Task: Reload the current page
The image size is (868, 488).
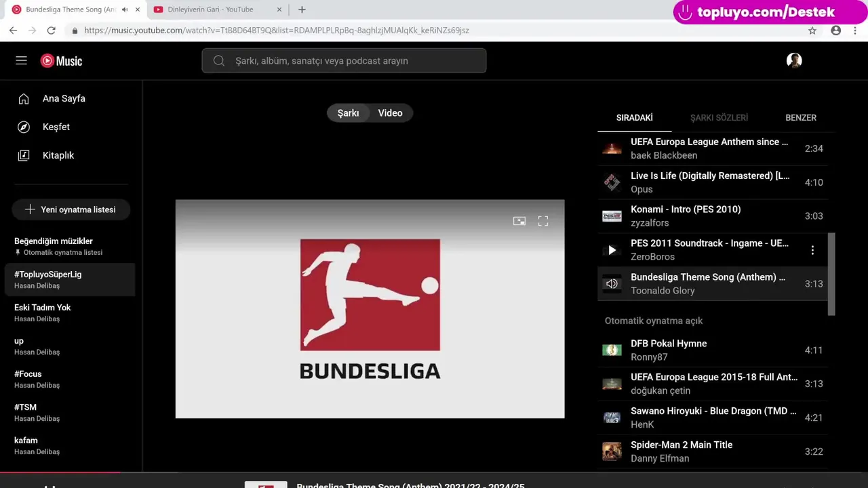Action: tap(51, 30)
